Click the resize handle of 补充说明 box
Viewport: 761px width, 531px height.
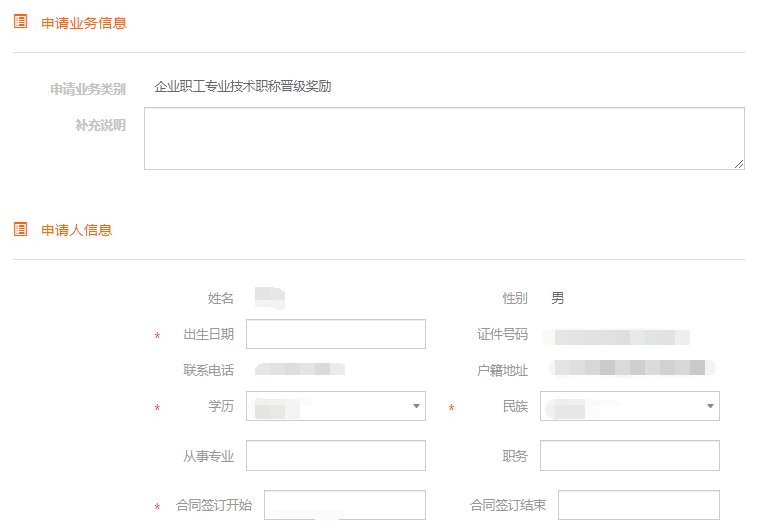point(739,164)
